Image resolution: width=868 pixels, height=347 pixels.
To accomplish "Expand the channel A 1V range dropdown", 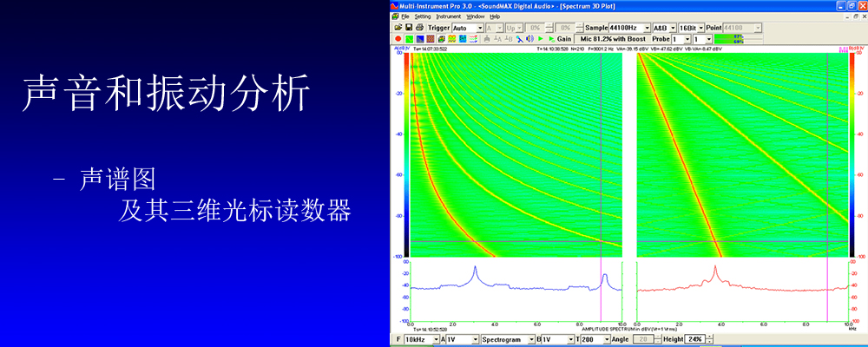I will pos(475,339).
